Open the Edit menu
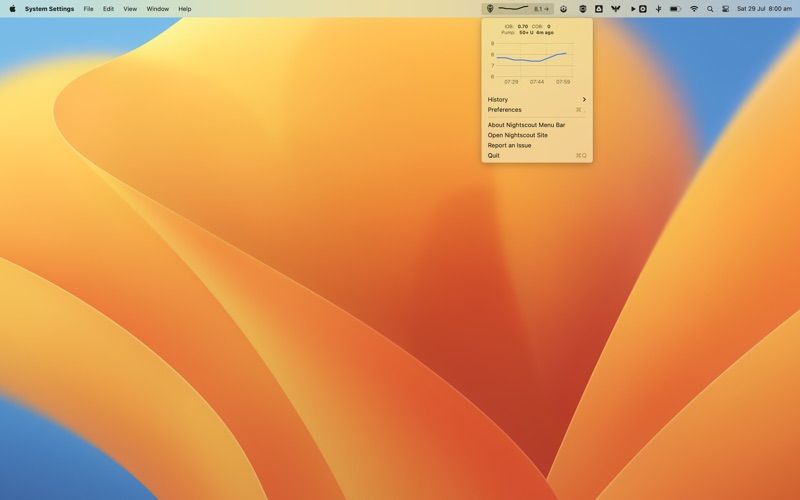800x500 pixels. click(108, 9)
